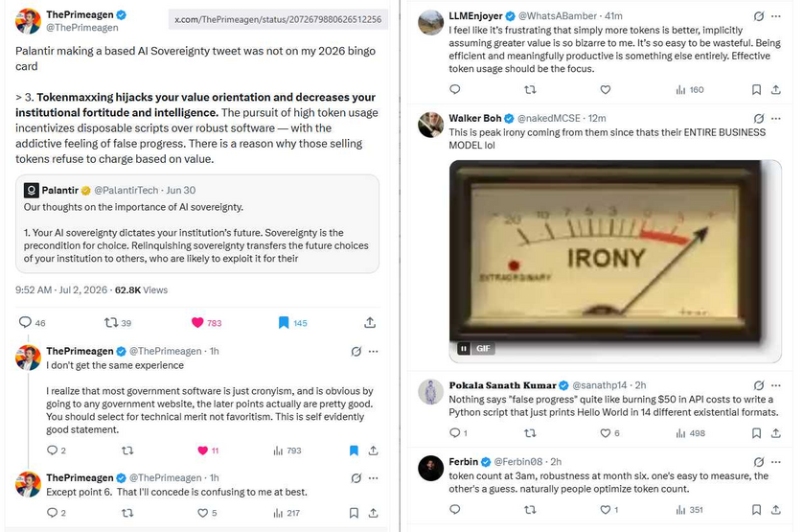Repost ThePrimeagen's main tweet with 39 reposts
Screen dimensions: 804x532
(x=111, y=323)
